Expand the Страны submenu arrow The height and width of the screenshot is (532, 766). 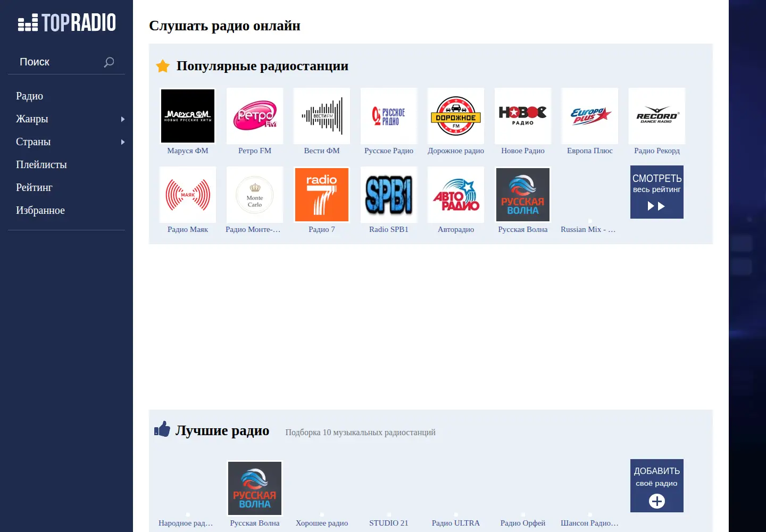123,142
